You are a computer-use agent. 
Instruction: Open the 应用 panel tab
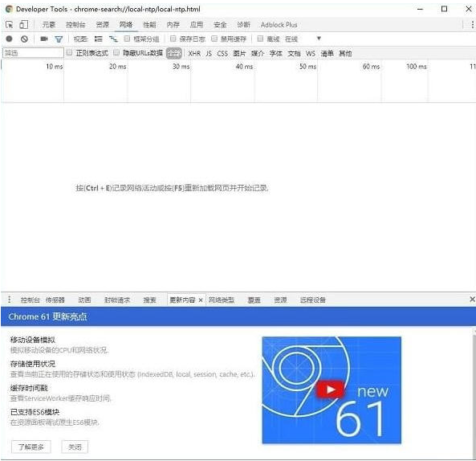click(197, 25)
